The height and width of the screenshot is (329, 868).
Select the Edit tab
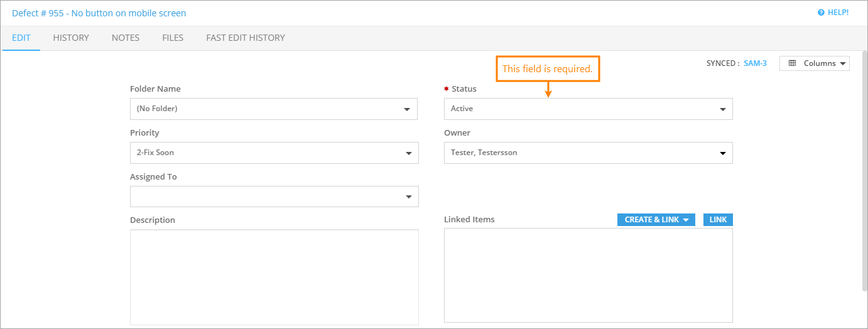[21, 38]
